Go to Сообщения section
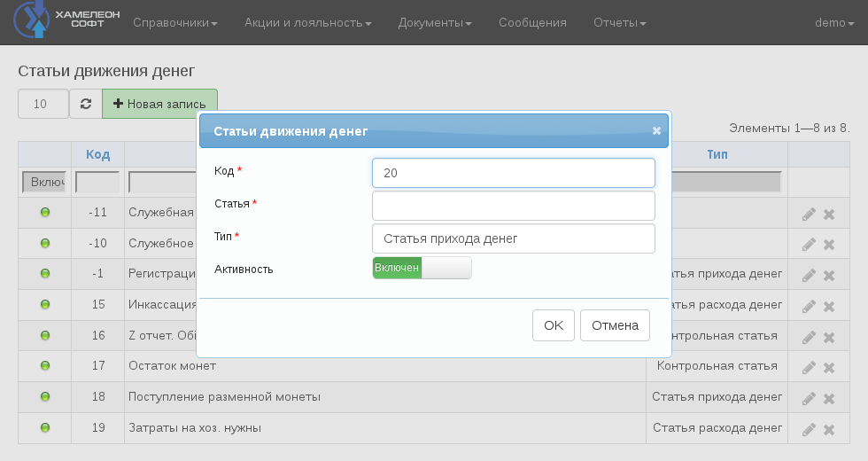 (x=532, y=23)
